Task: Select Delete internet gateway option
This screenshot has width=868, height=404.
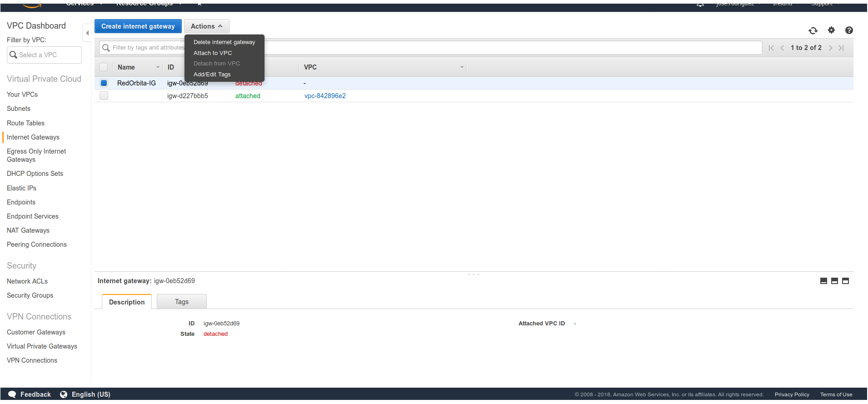Action: click(x=224, y=42)
